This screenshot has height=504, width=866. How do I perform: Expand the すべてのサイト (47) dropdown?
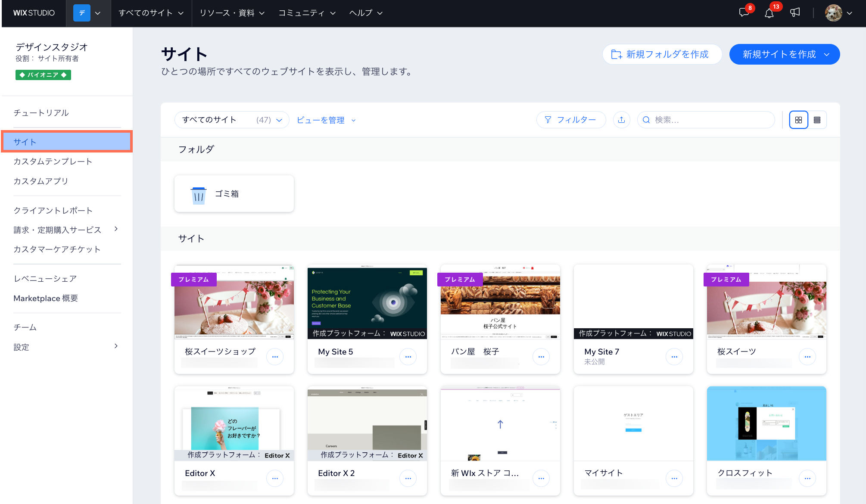click(279, 120)
